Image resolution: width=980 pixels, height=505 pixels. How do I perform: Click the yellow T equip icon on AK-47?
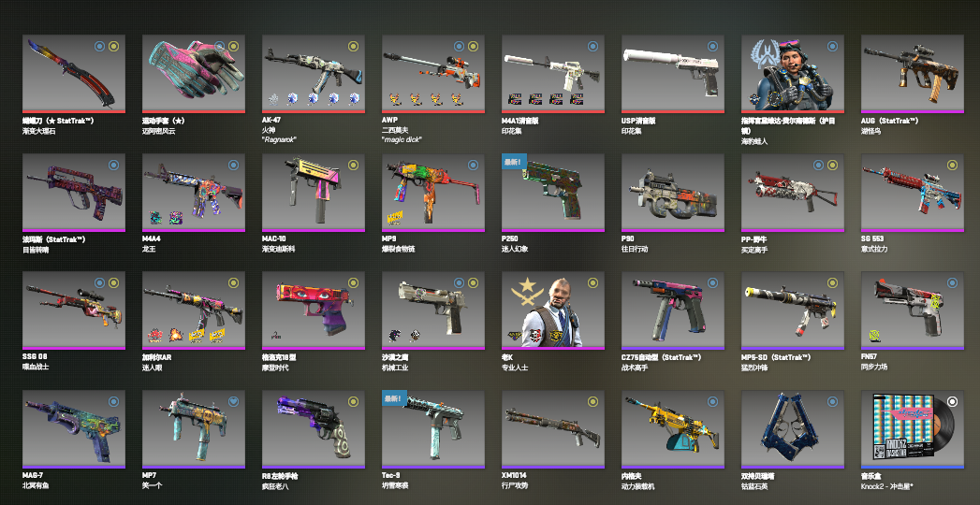point(353,46)
